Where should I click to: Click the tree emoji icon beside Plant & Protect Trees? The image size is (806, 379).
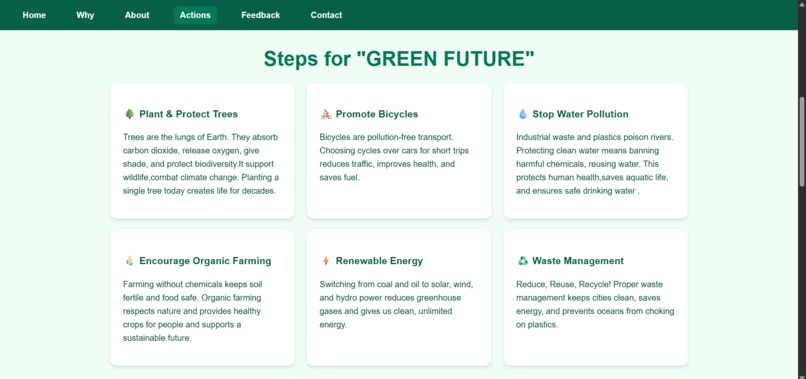click(x=129, y=114)
